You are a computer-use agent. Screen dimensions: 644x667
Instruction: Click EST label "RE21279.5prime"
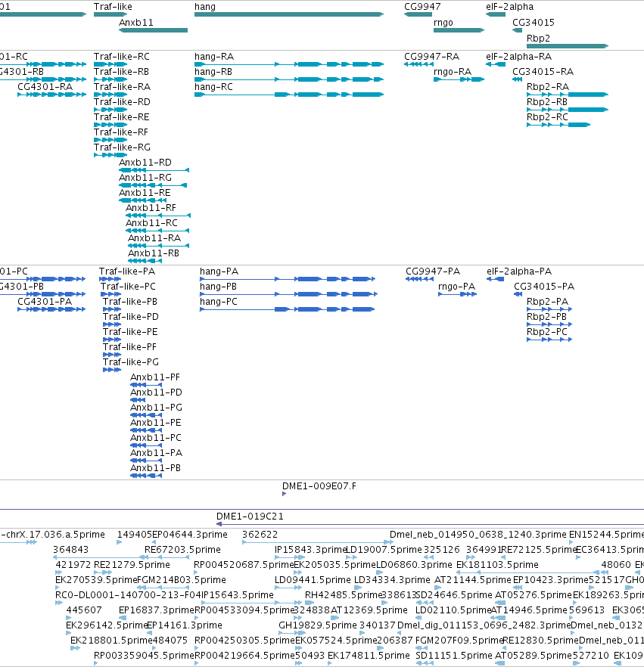click(x=132, y=565)
